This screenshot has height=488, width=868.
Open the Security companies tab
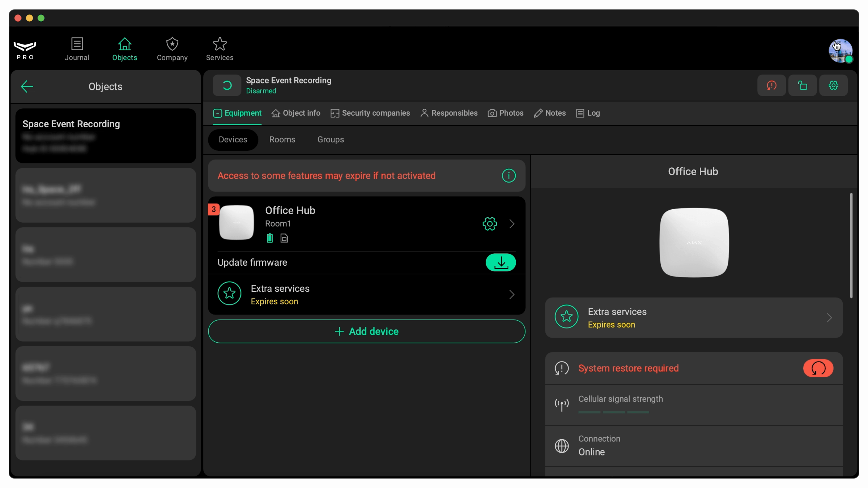tap(370, 113)
